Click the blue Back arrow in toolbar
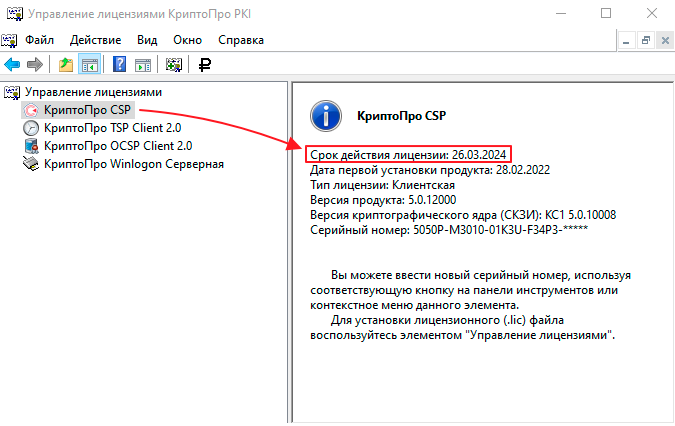Image resolution: width=675 pixels, height=426 pixels. click(x=12, y=65)
